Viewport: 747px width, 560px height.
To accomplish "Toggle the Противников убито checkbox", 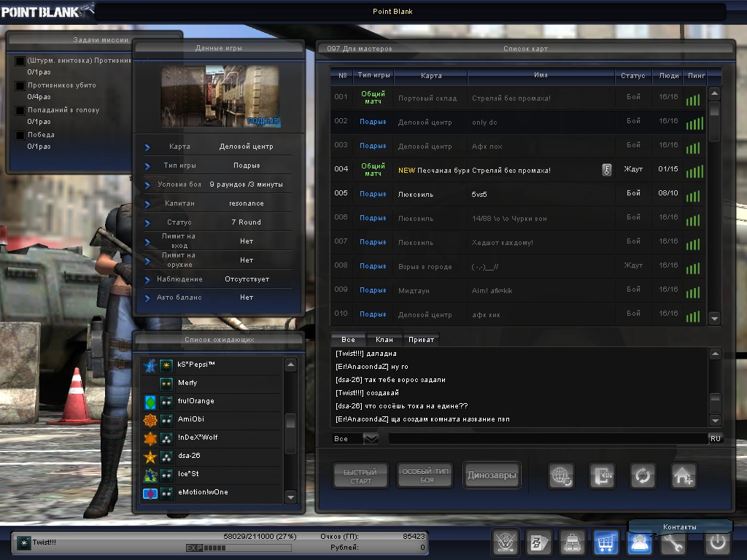I will (x=20, y=85).
